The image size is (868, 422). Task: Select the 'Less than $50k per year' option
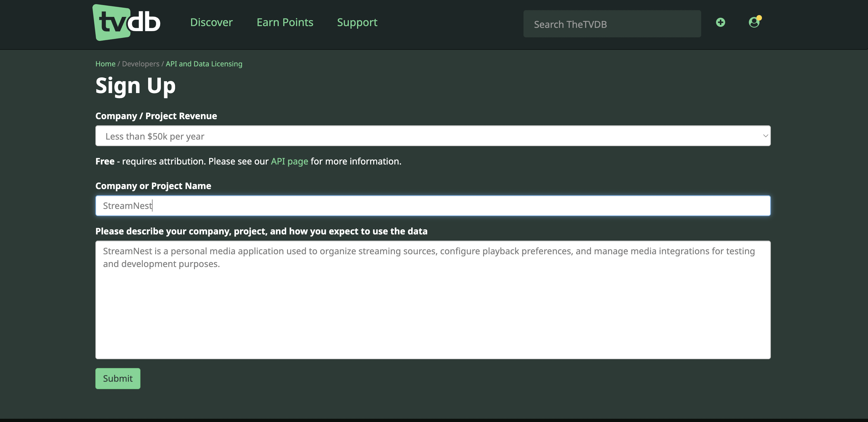(x=155, y=136)
